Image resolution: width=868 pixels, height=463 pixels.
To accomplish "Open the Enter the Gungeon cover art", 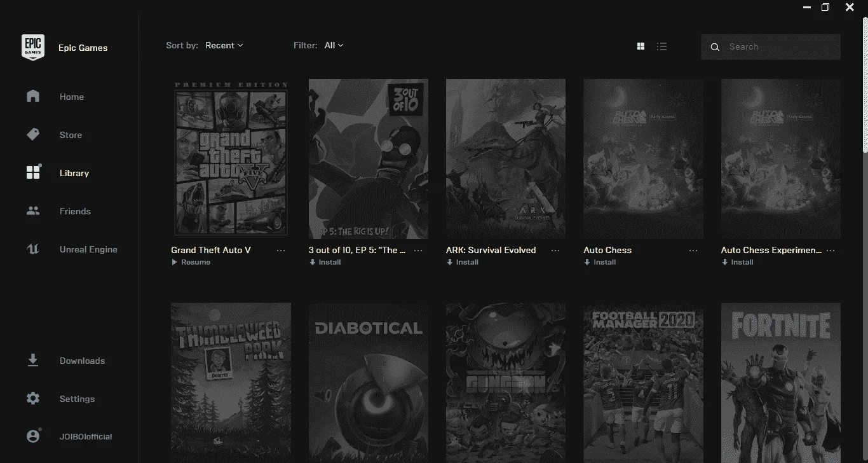I will (506, 383).
